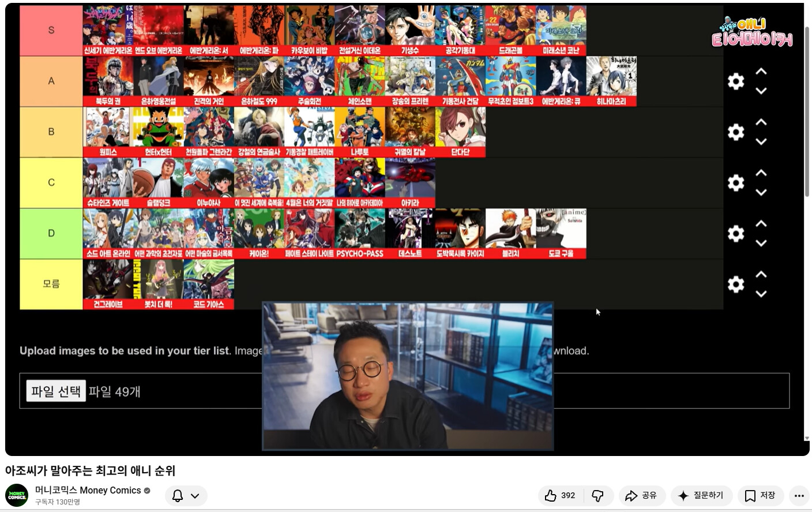Like the video with thumbs-up button

[x=560, y=496]
